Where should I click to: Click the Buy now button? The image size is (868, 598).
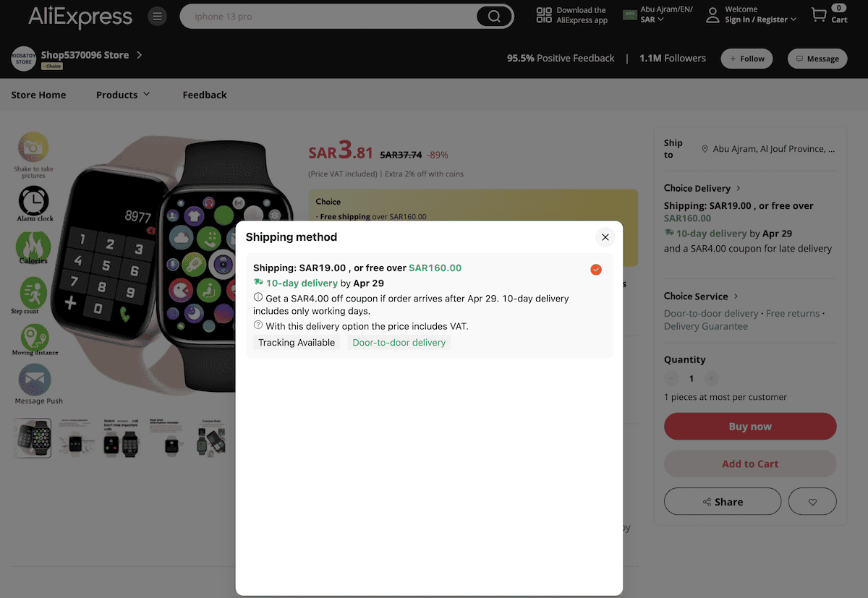tap(750, 427)
